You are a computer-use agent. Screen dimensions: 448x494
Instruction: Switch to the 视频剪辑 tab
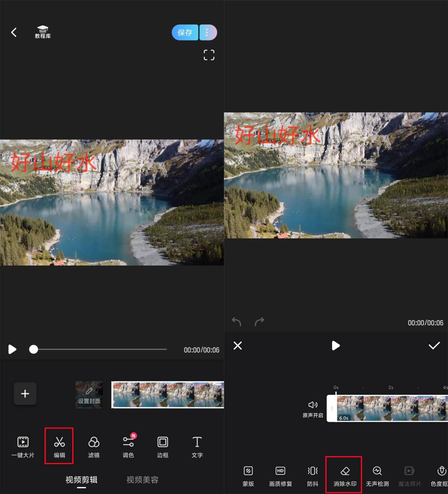pos(81,480)
